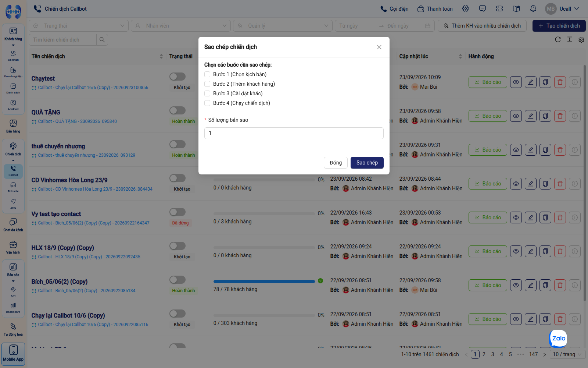Click the Zalo chat bubble icon
This screenshot has width=588, height=368.
(558, 338)
